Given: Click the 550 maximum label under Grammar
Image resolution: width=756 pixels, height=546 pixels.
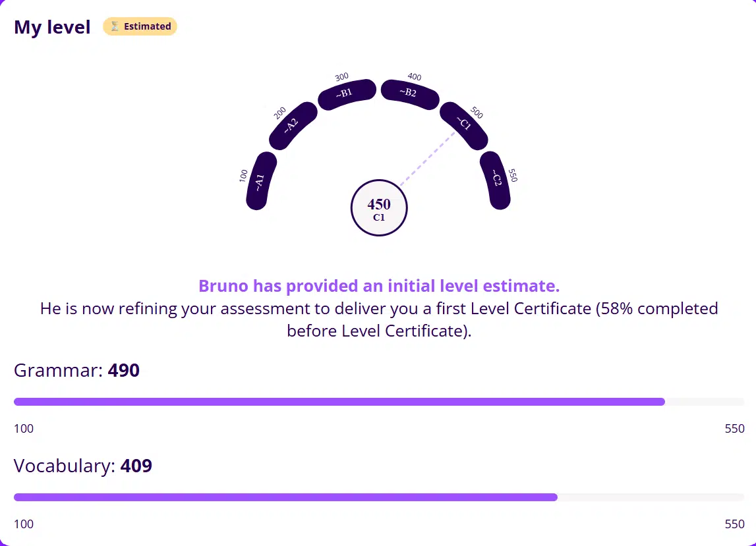Looking at the screenshot, I should click(734, 429).
